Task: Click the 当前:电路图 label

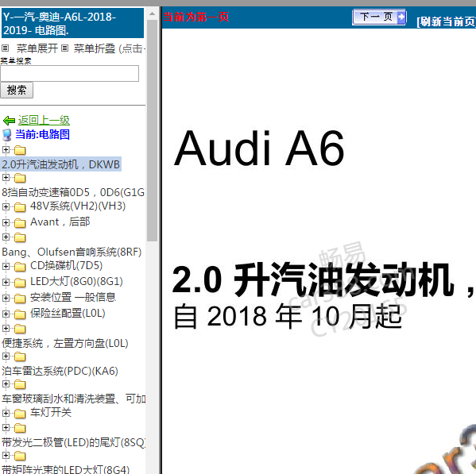Action: [x=42, y=134]
